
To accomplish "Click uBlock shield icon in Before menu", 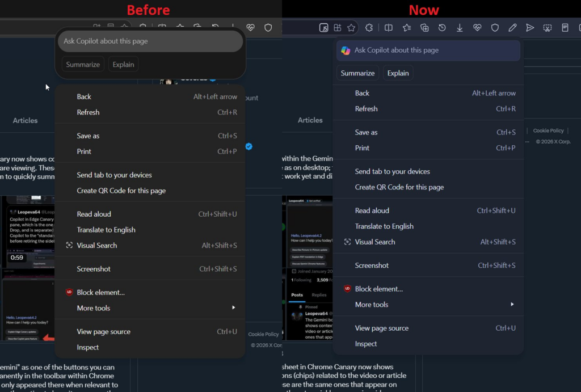I will (69, 292).
